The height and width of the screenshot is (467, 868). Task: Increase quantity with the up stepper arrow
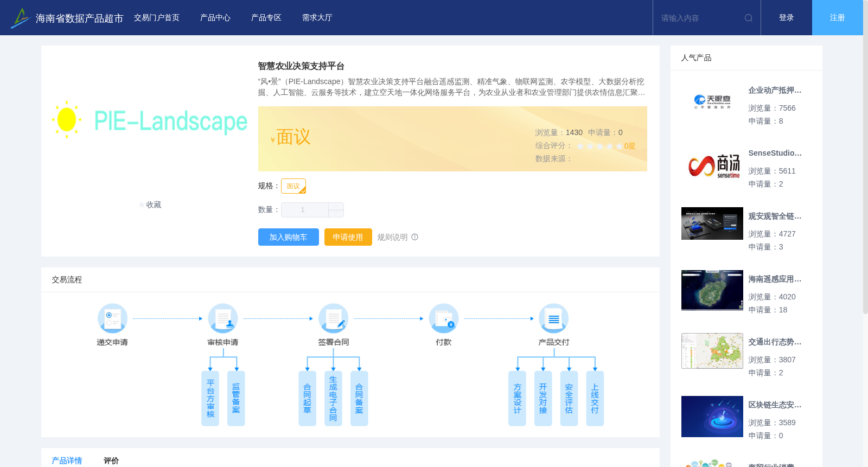[x=336, y=206]
